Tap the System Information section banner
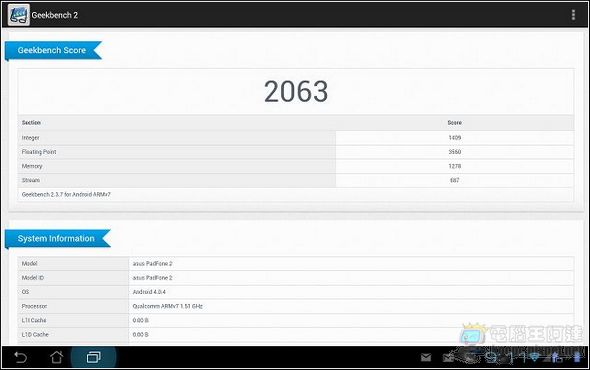Screen dimensions: 590x370 click(x=58, y=239)
